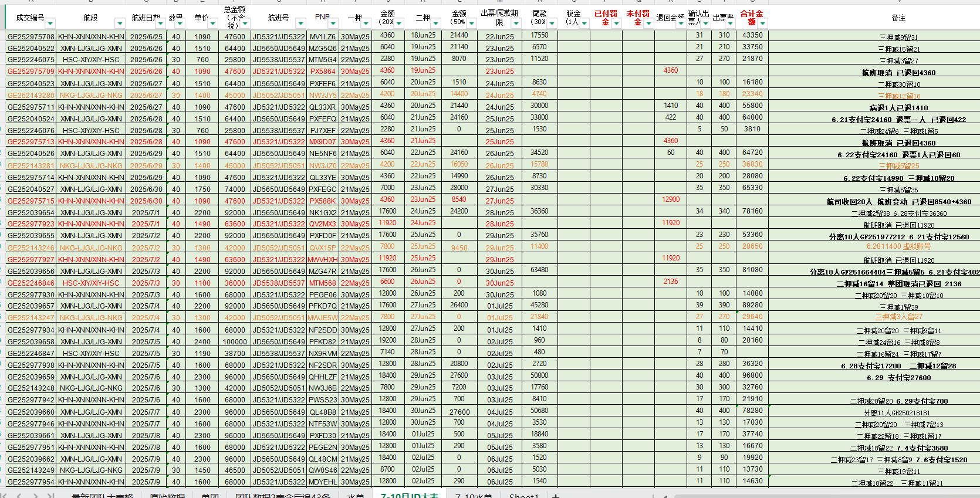980x498 pixels.
Task: Expand the 航班号 filter arrow
Action: click(x=300, y=23)
